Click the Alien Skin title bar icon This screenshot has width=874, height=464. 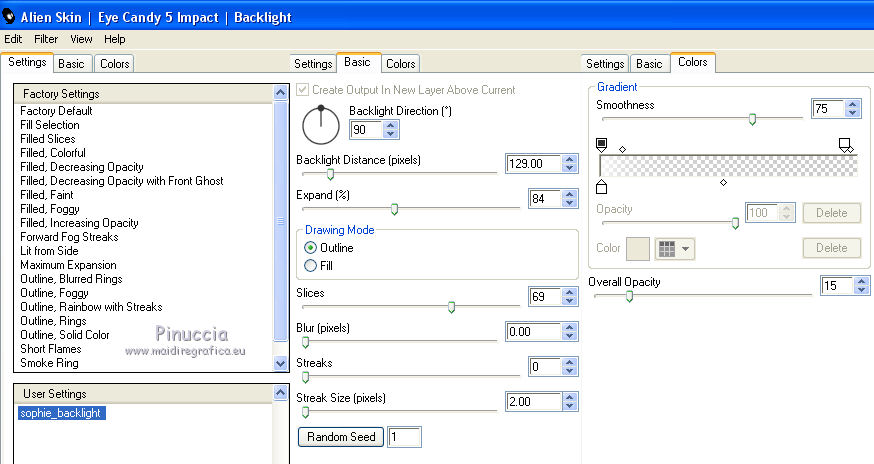point(8,16)
